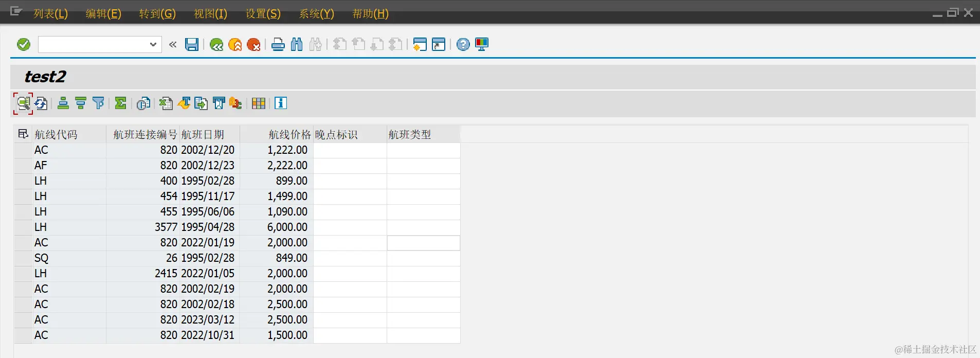Screen dimensions: 980x358
Task: Click the Find Next binoculars icon
Action: (x=316, y=45)
